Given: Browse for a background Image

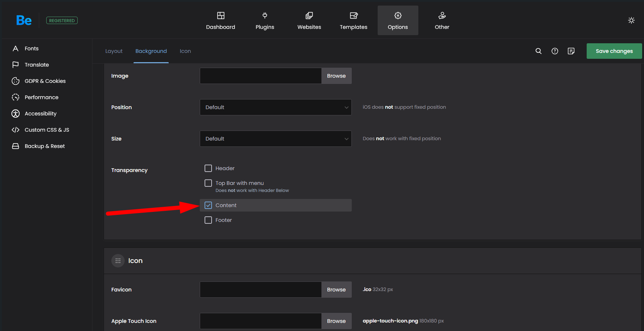Looking at the screenshot, I should (x=336, y=76).
